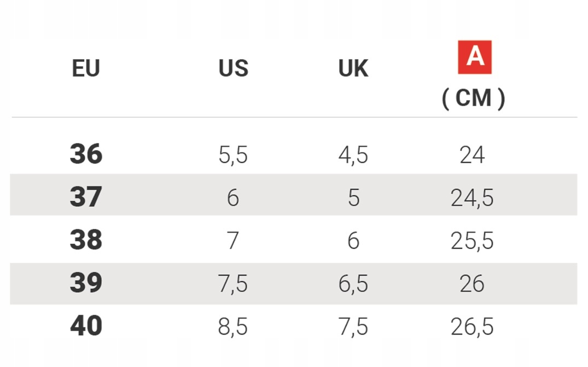
Task: Click the red A icon
Action: tap(474, 57)
